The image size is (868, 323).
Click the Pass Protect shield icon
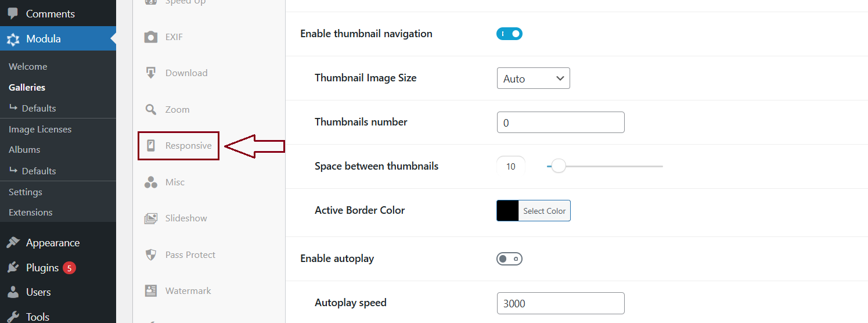coord(151,255)
